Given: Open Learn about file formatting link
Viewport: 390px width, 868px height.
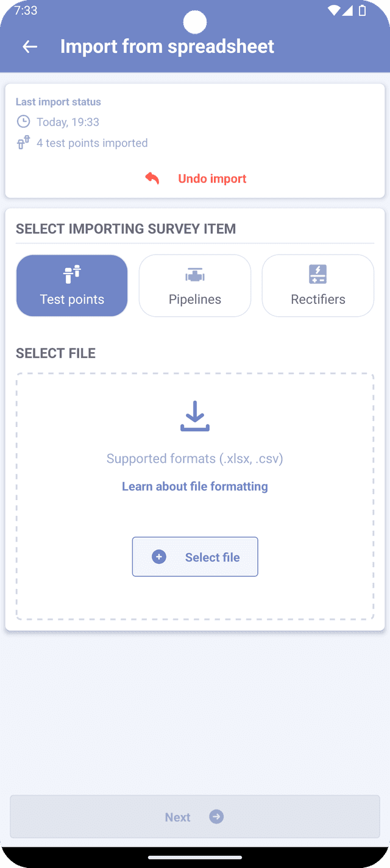Looking at the screenshot, I should point(195,486).
